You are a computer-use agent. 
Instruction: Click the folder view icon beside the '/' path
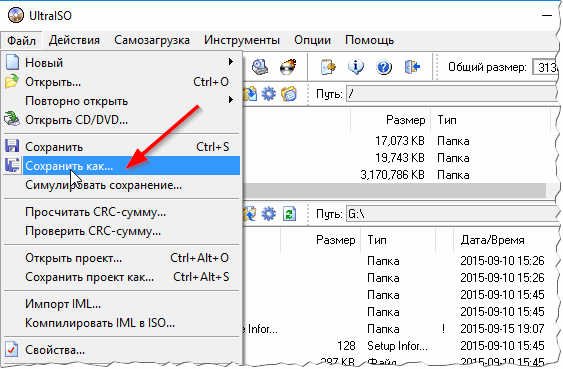pyautogui.click(x=289, y=94)
